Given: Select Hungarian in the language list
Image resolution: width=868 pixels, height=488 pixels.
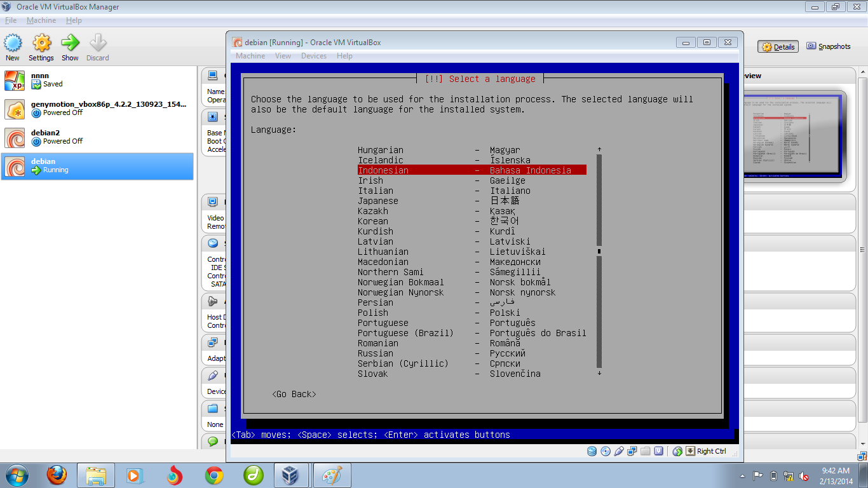Looking at the screenshot, I should tap(471, 150).
